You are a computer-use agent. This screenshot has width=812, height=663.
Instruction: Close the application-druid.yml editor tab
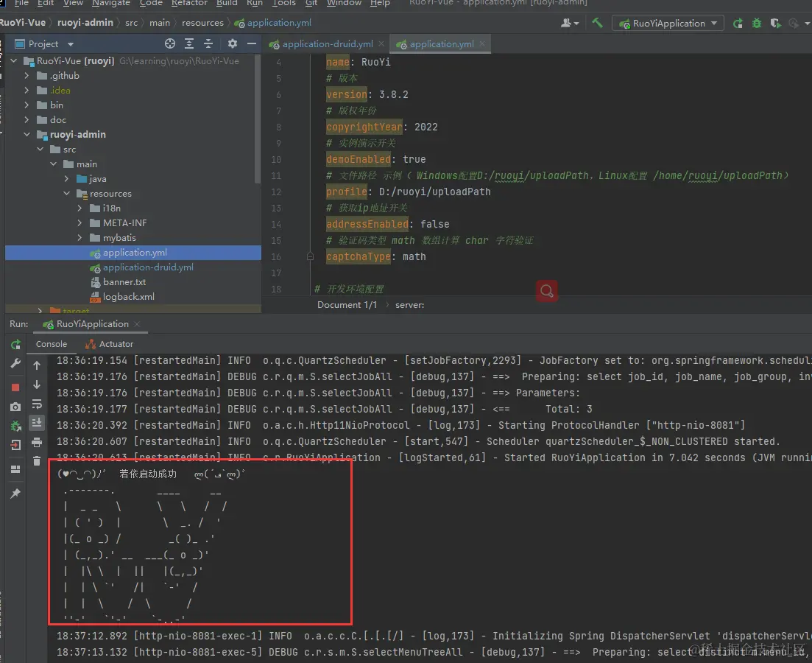click(381, 44)
